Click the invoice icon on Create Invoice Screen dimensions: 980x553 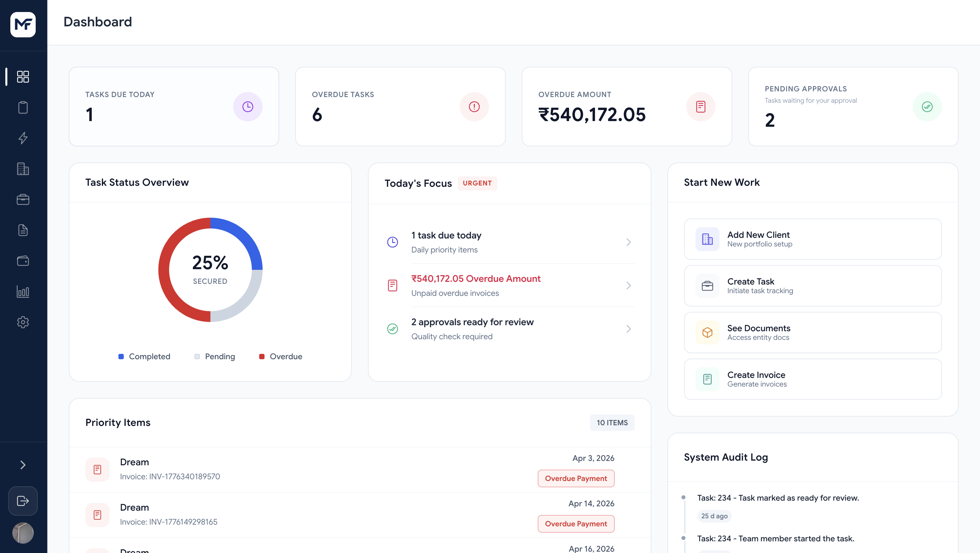[707, 379]
